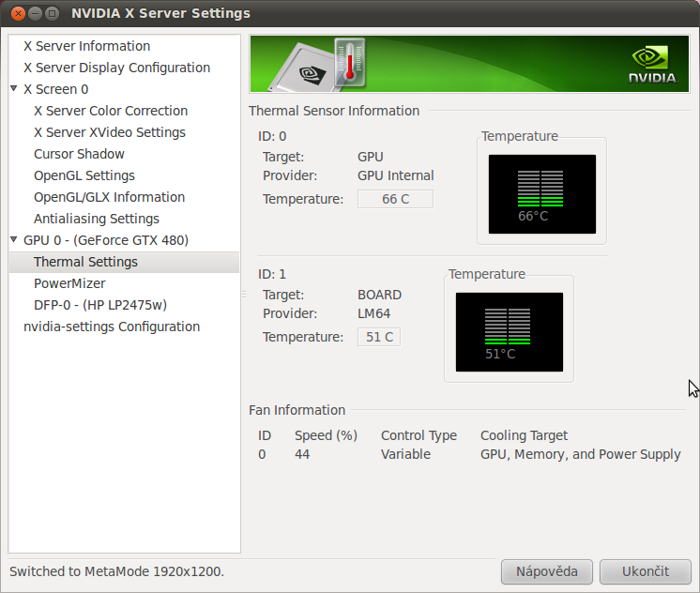Click 'GPU, Memory, and Power Supply' text
This screenshot has width=700, height=593.
pyautogui.click(x=580, y=454)
